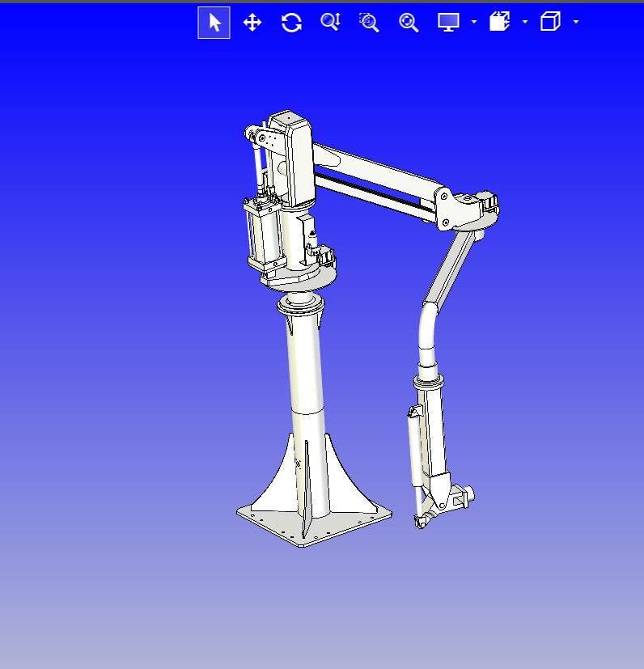Click the section view cube icon

click(x=499, y=21)
